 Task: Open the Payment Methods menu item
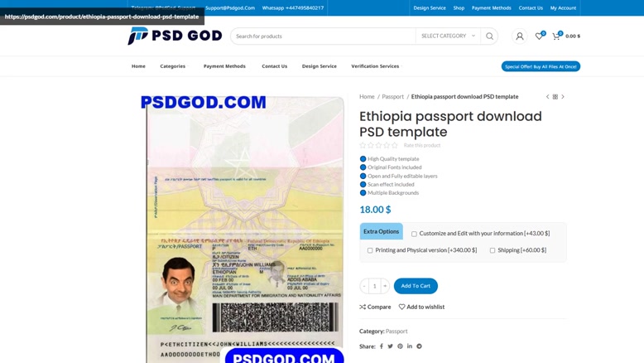tap(224, 66)
